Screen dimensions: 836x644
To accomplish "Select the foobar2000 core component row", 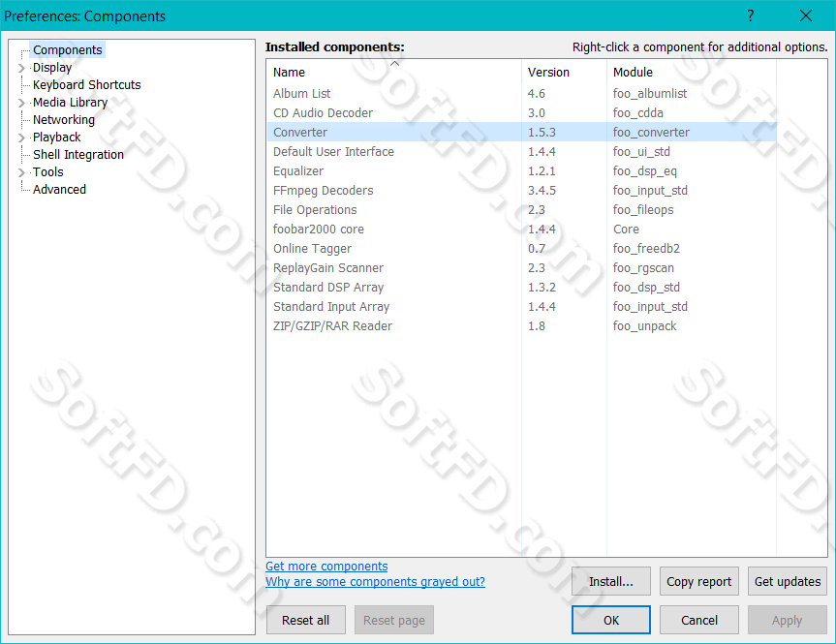I will [521, 230].
